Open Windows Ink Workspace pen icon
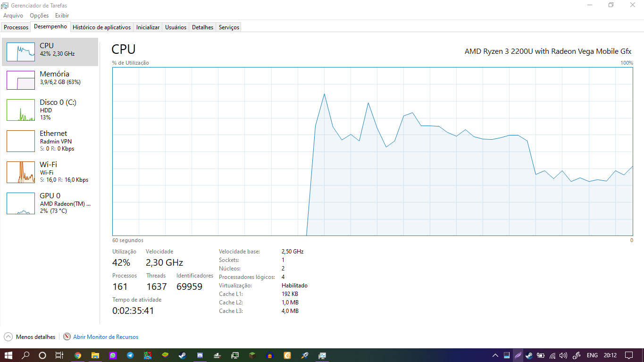The width and height of the screenshot is (644, 362). pyautogui.click(x=577, y=355)
